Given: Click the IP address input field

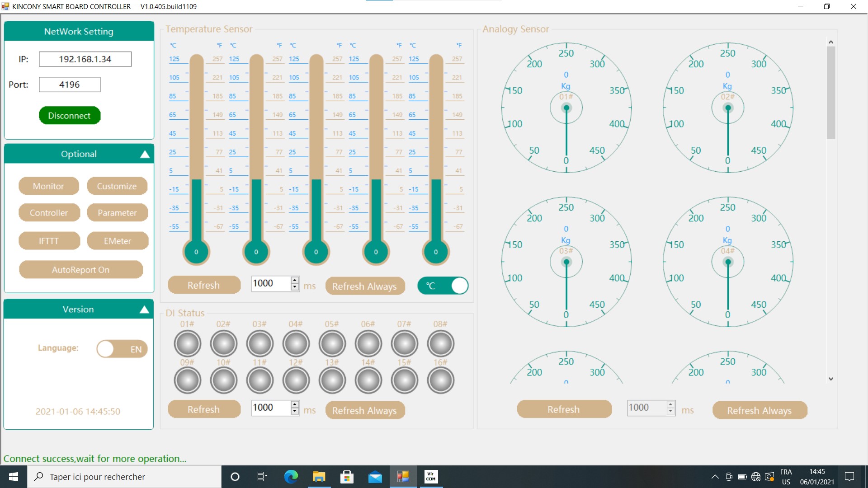Looking at the screenshot, I should coord(85,59).
